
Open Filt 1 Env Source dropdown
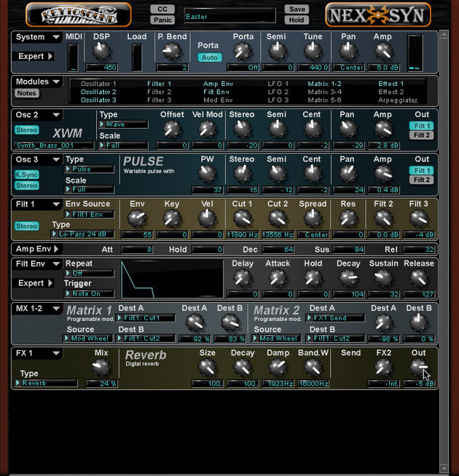coord(90,214)
